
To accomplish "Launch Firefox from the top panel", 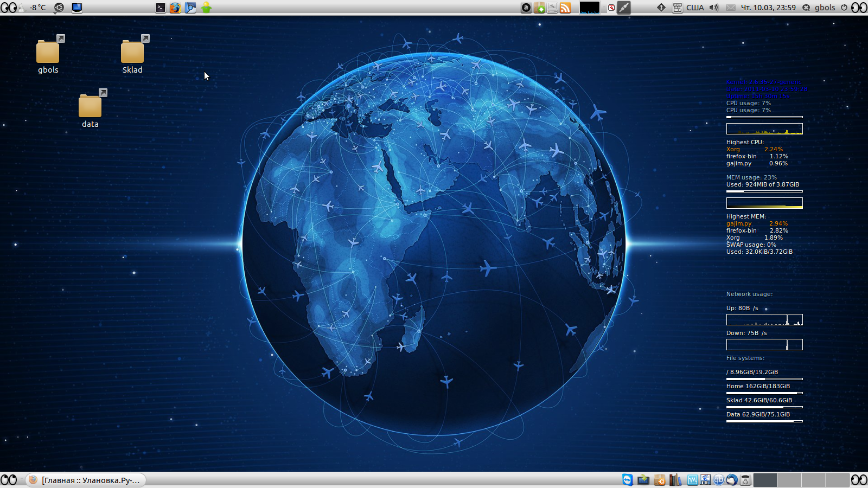I will click(175, 8).
